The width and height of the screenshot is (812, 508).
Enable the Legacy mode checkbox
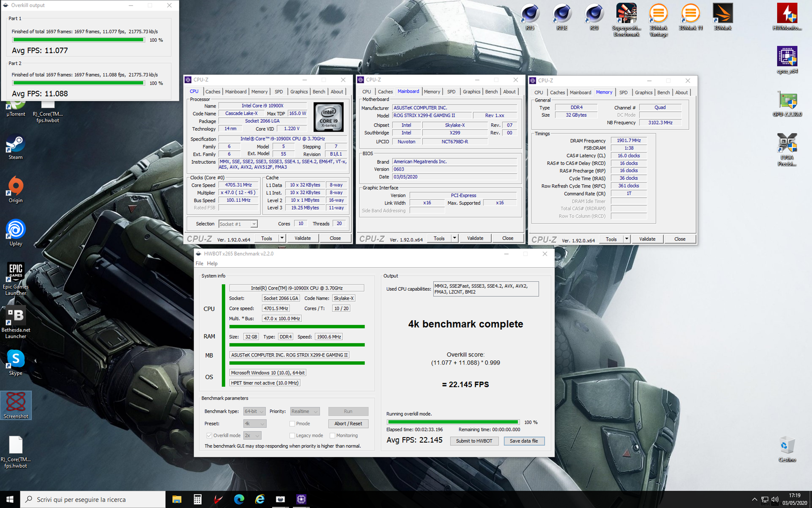coord(292,436)
